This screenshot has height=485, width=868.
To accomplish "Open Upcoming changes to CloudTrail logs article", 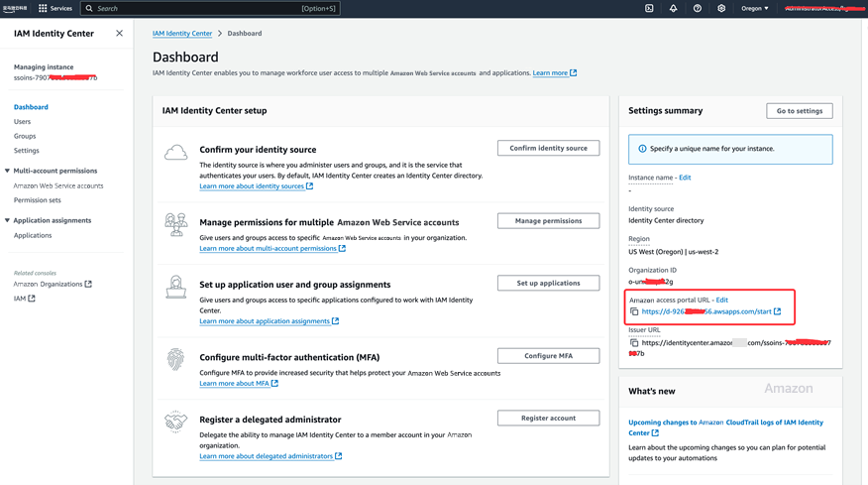I will [x=725, y=427].
